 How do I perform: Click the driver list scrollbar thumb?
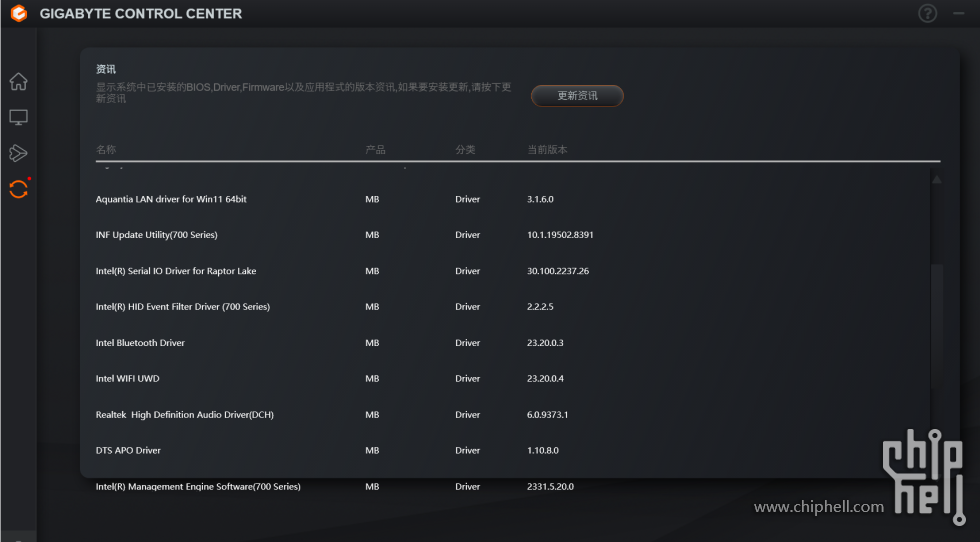[936, 325]
